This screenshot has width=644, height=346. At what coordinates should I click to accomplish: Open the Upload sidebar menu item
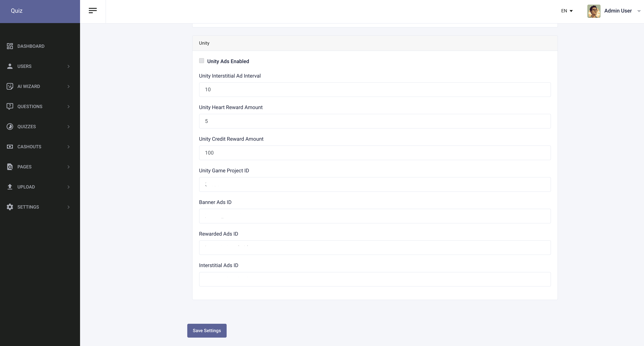pyautogui.click(x=26, y=187)
